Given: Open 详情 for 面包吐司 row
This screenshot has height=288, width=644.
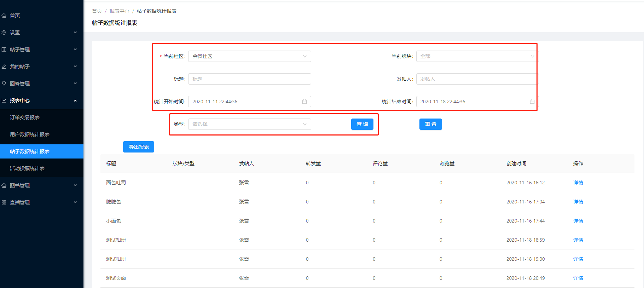Looking at the screenshot, I should click(x=578, y=183).
